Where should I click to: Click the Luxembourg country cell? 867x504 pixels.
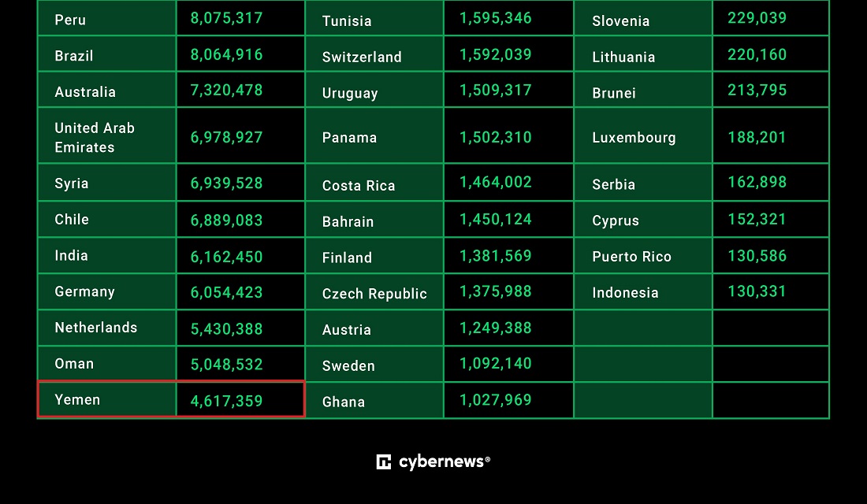click(643, 136)
